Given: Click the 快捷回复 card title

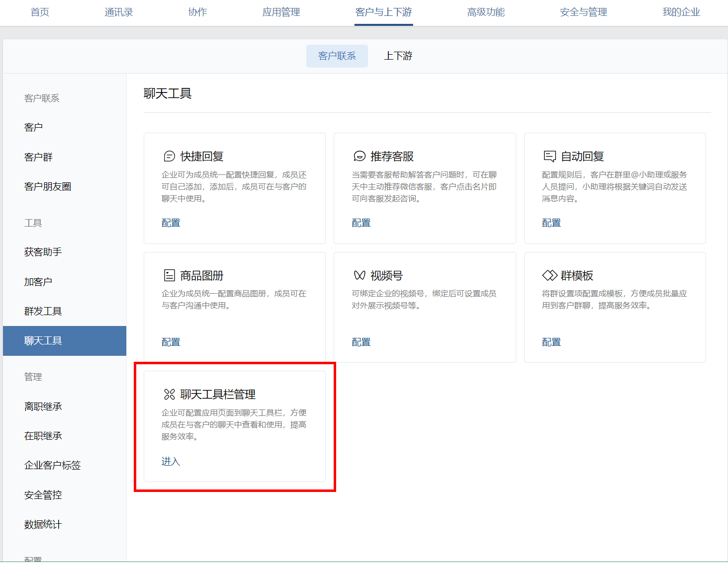Looking at the screenshot, I should pyautogui.click(x=202, y=157).
